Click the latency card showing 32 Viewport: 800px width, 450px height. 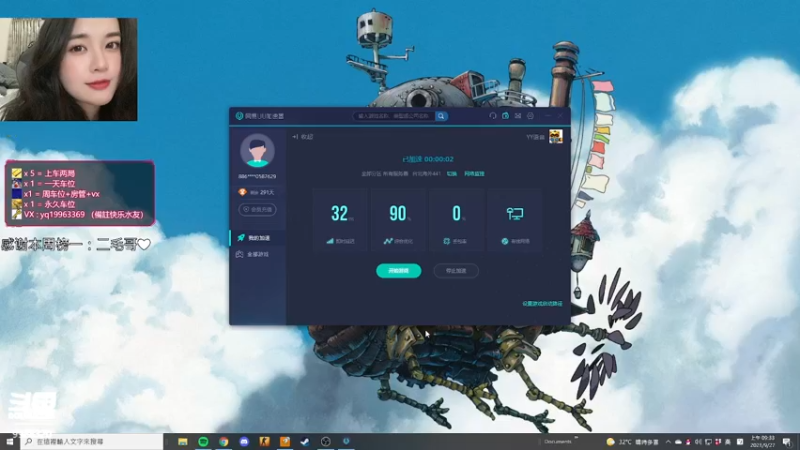click(x=340, y=219)
